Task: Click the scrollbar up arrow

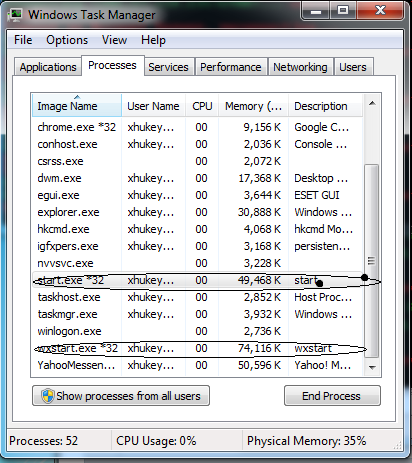Action: [372, 103]
